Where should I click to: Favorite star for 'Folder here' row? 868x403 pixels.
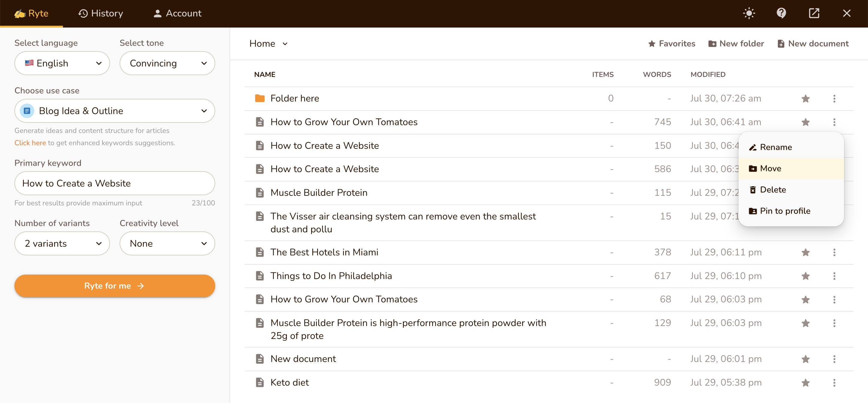point(805,99)
